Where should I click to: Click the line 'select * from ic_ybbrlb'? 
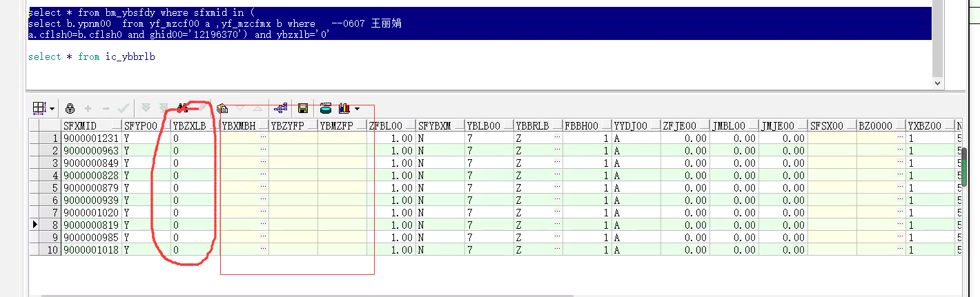tap(92, 57)
